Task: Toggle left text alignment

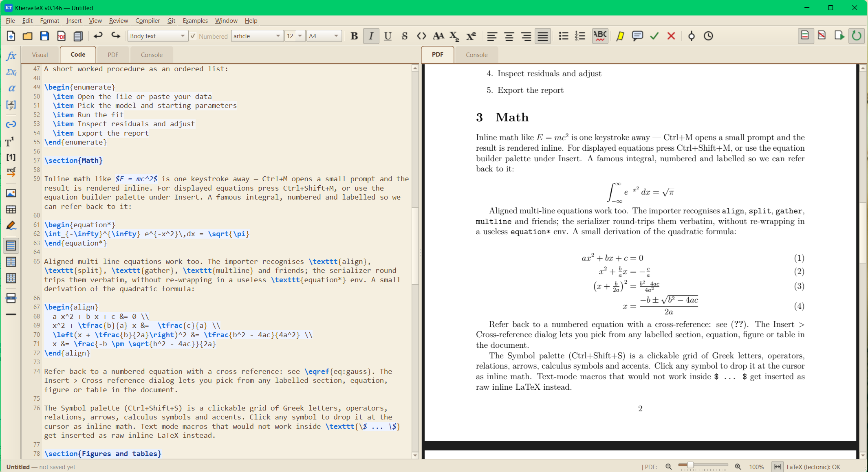Action: point(492,36)
